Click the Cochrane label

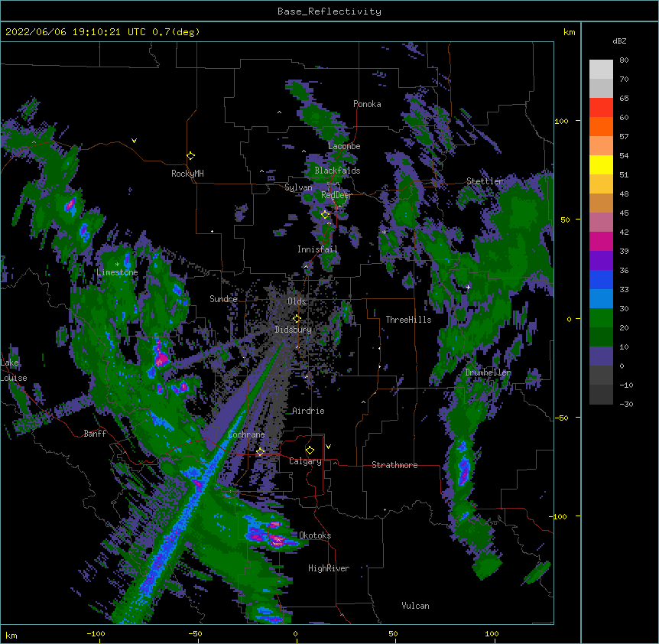[246, 434]
